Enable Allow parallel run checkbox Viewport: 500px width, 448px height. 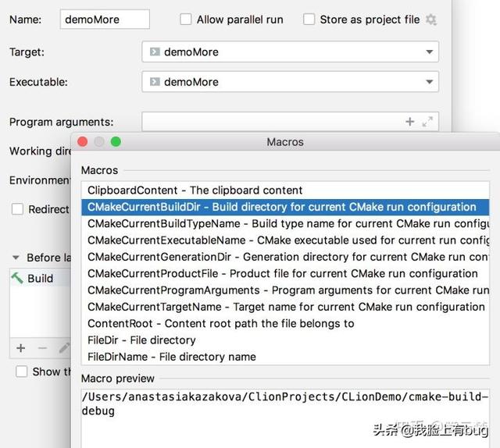point(186,20)
